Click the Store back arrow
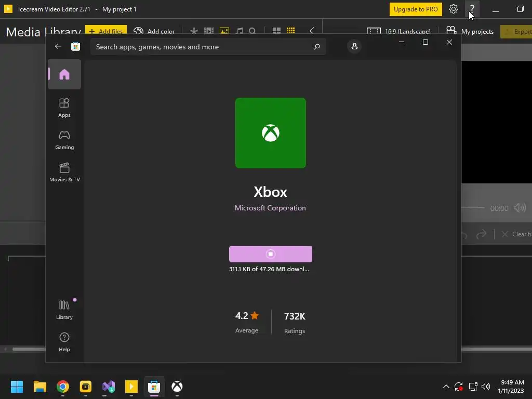 58,46
